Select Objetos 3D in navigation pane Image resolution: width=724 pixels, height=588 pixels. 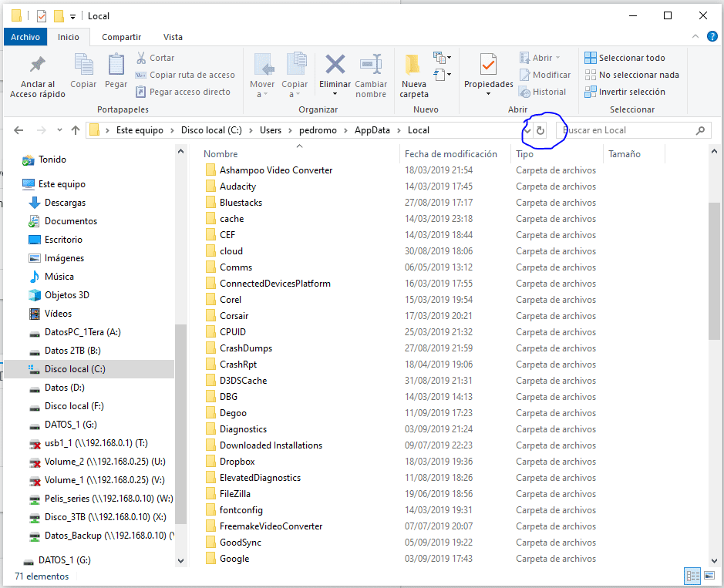67,295
